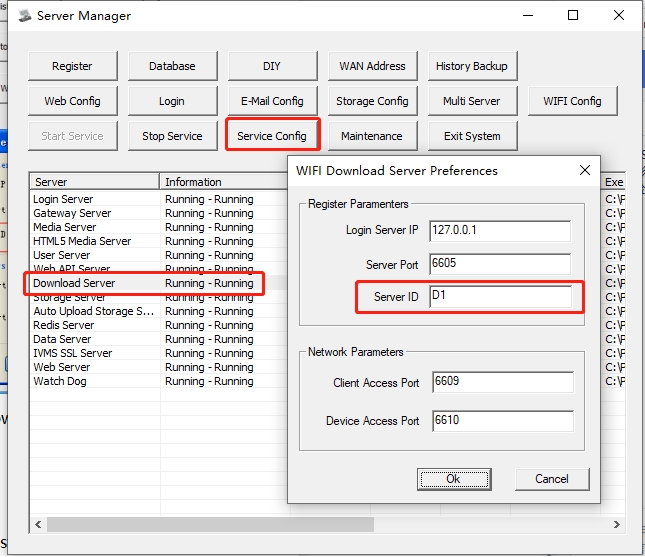This screenshot has width=645, height=557.
Task: Select the Login Server row
Action: click(x=159, y=200)
